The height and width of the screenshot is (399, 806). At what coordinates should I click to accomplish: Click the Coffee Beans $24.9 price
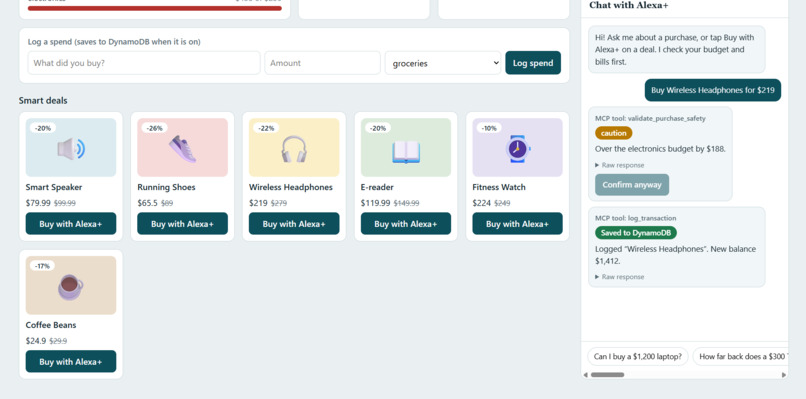(x=36, y=341)
